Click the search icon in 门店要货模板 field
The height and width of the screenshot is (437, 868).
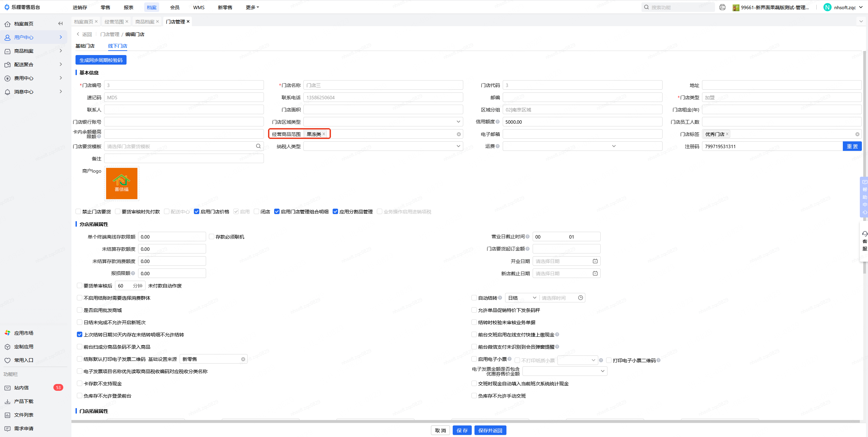[258, 146]
